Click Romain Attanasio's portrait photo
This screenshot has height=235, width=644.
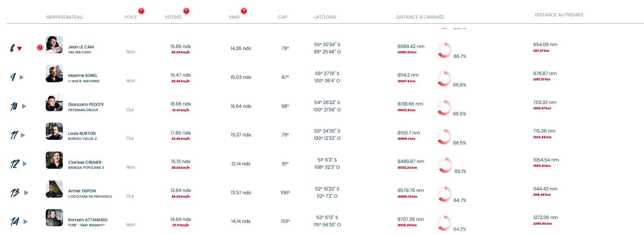pos(54,218)
